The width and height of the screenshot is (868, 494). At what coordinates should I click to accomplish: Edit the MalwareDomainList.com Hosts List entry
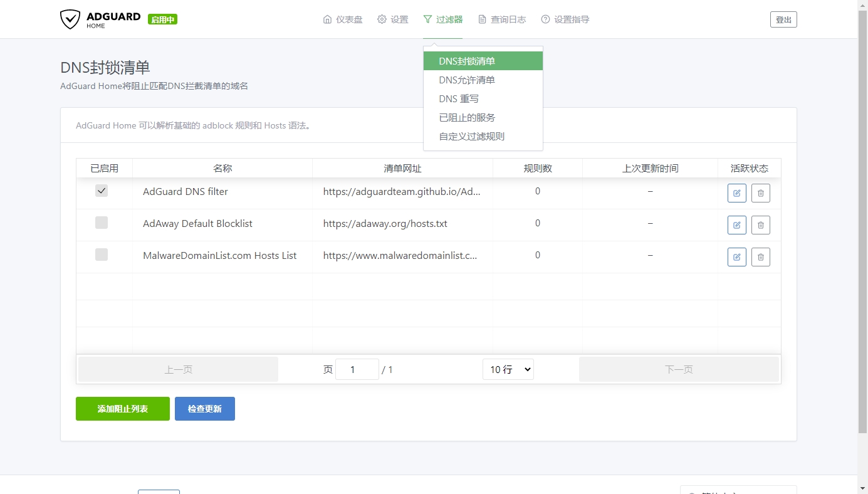tap(737, 257)
